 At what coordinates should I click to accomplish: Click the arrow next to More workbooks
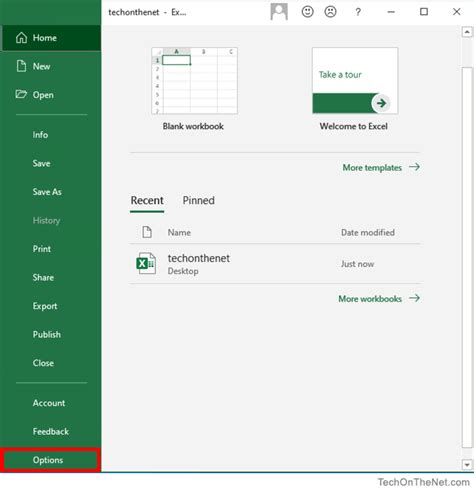pyautogui.click(x=414, y=298)
